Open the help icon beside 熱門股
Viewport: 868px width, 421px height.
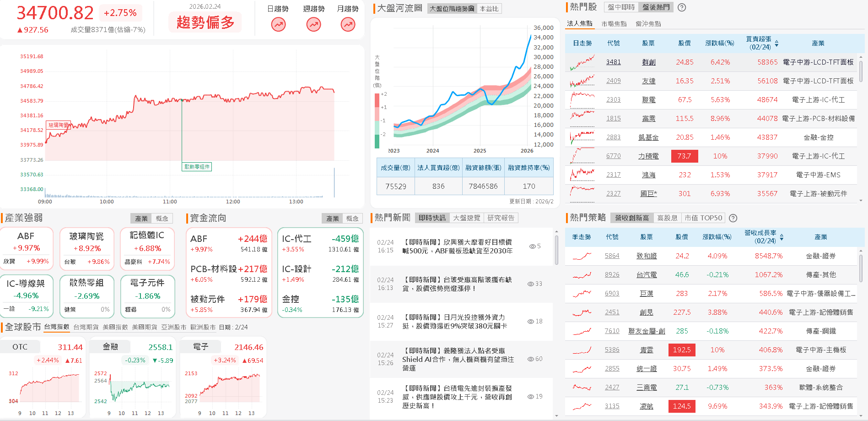click(x=681, y=7)
